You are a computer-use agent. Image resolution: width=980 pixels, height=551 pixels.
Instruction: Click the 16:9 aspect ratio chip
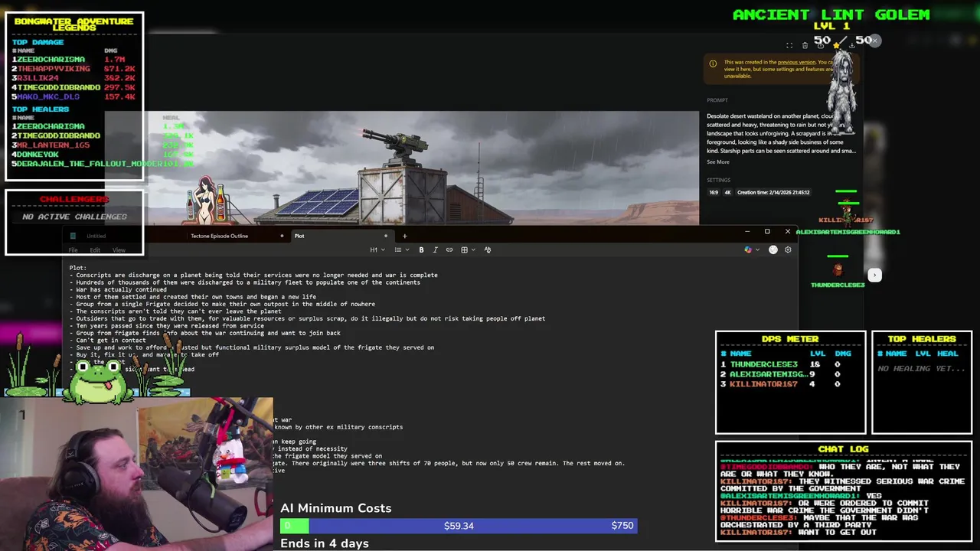tap(714, 192)
